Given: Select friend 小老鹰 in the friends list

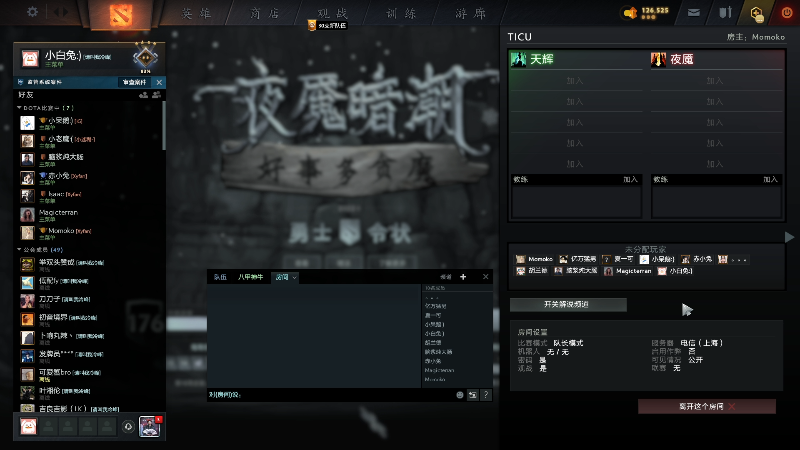Looking at the screenshot, I should (89, 141).
